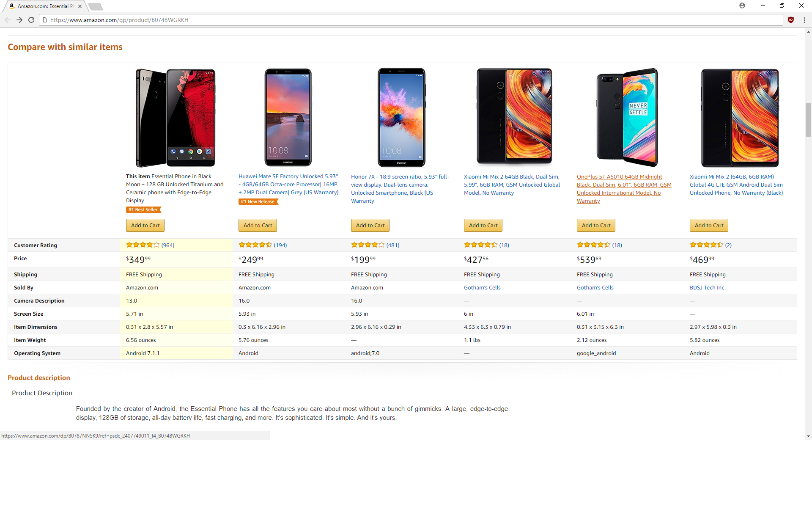Screen dimensions: 812x518
Task: Click the Essential Phone star rating
Action: point(143,245)
